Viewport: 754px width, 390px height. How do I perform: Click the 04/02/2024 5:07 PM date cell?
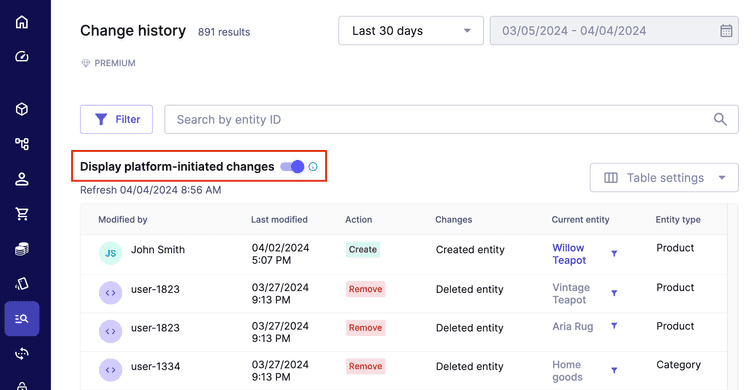pyautogui.click(x=280, y=254)
